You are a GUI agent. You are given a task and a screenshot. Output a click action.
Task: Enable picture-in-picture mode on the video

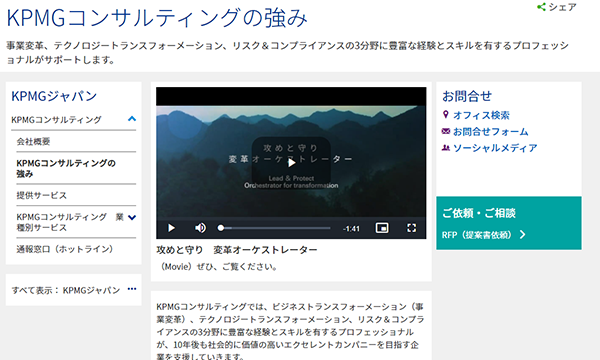tap(382, 228)
